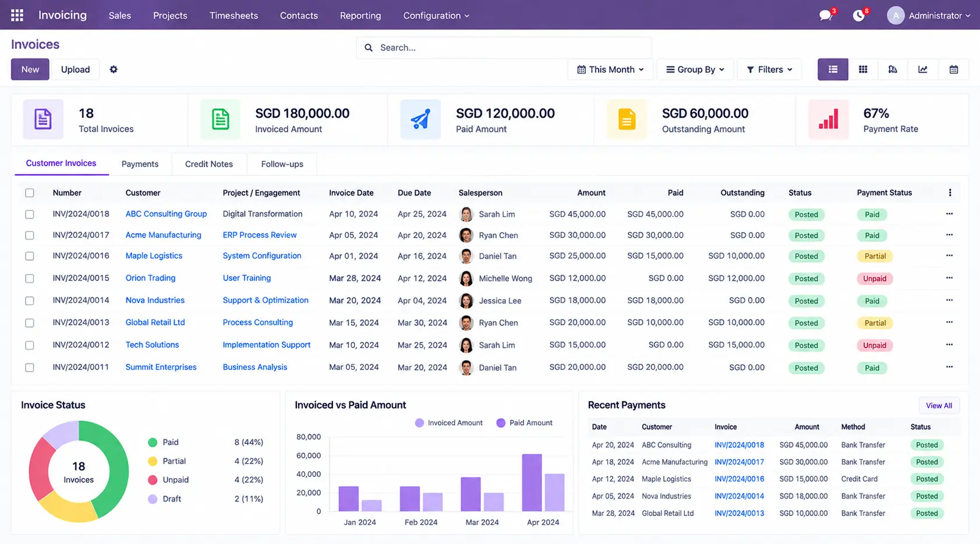Open row actions for INV/2024/0018
Image resolution: width=980 pixels, height=544 pixels.
point(949,214)
